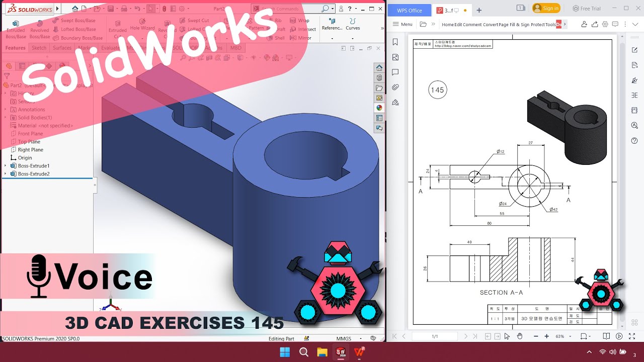
Task: Start WPS slideshow play icon
Action: [619, 336]
